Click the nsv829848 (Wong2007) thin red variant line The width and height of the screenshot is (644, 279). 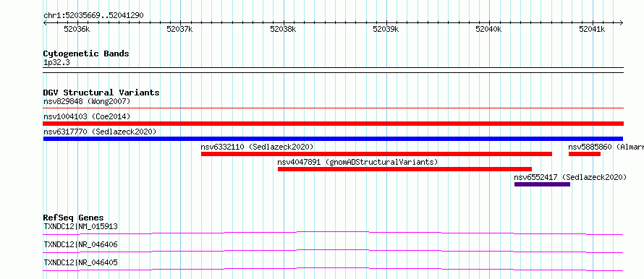click(x=333, y=108)
